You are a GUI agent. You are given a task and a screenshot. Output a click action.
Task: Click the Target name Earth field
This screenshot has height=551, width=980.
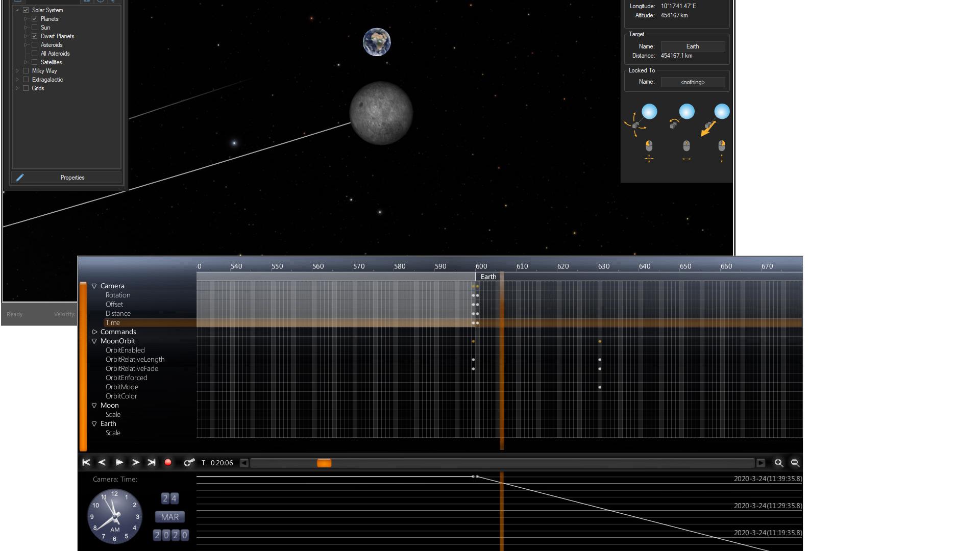(x=693, y=46)
